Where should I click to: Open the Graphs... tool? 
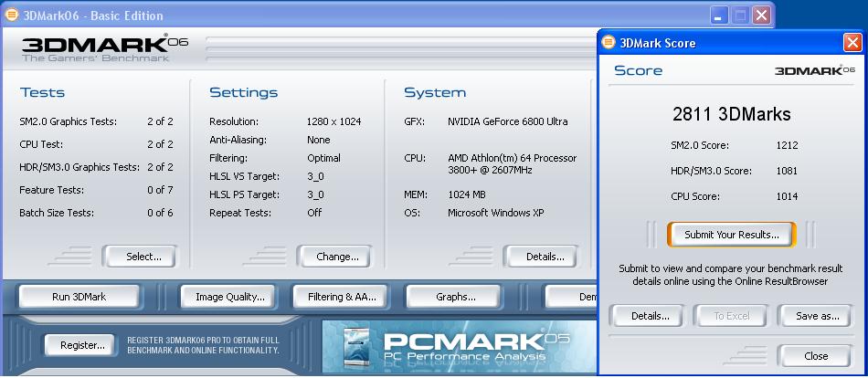click(454, 297)
